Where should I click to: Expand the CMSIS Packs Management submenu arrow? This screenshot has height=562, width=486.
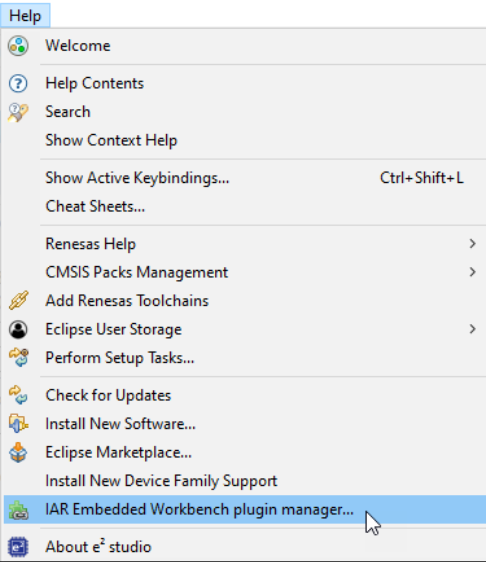tap(472, 272)
